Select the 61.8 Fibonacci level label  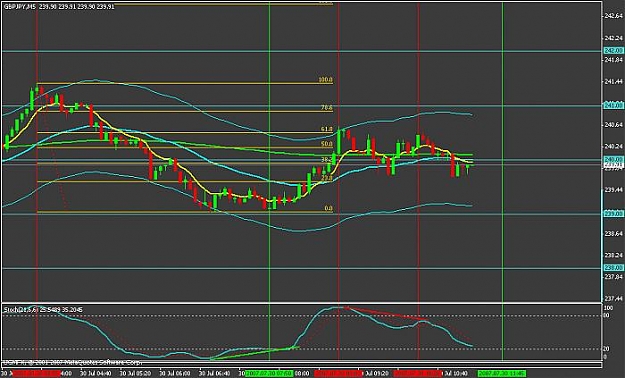tap(327, 129)
